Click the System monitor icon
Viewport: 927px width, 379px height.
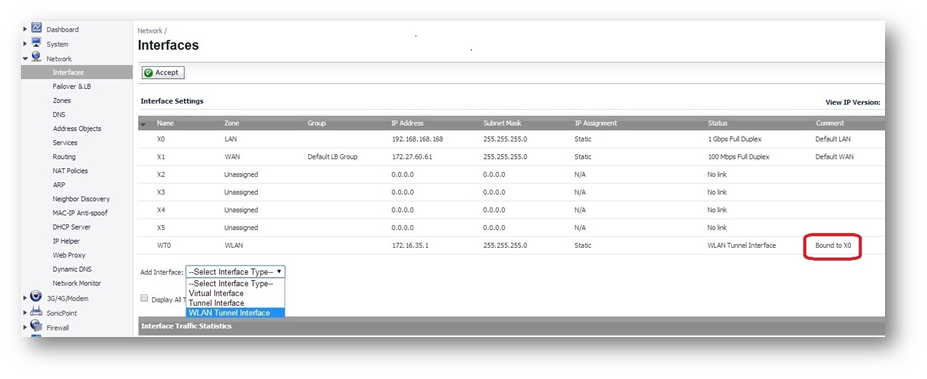(36, 43)
